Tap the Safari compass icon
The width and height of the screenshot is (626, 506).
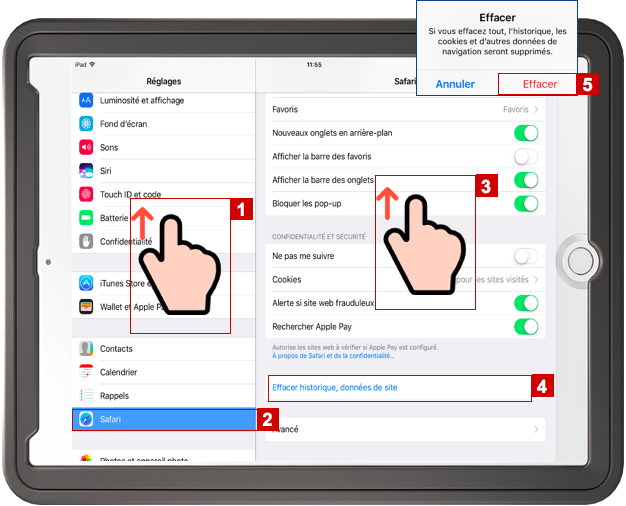click(x=86, y=419)
